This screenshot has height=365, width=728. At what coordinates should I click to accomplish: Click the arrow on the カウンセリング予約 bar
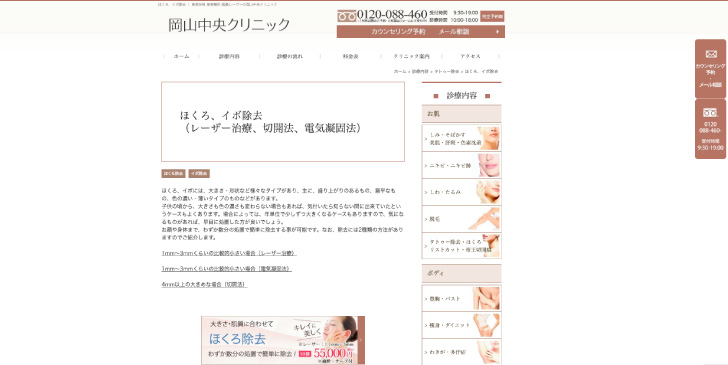497,32
